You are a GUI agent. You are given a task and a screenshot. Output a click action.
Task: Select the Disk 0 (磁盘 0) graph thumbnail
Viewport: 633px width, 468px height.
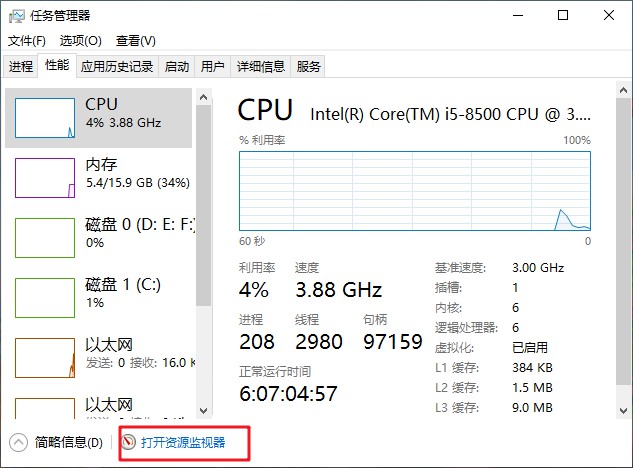click(x=45, y=237)
